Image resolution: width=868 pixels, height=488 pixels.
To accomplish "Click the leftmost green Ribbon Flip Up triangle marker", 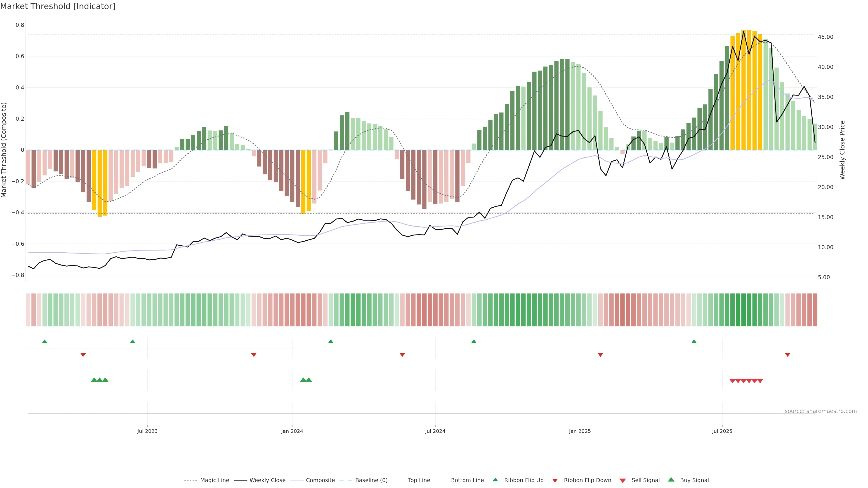I will 45,342.
